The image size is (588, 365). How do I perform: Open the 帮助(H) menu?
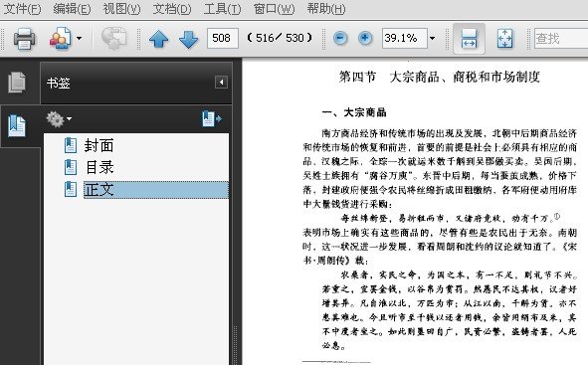click(326, 8)
